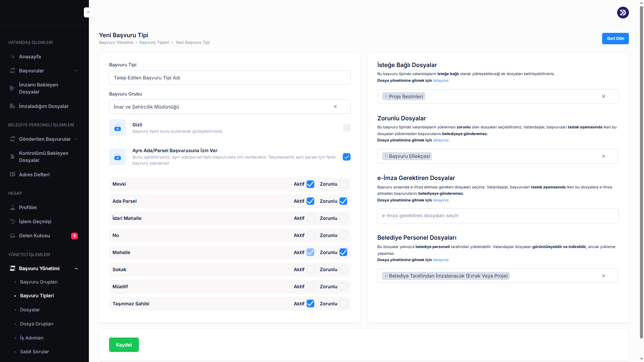The width and height of the screenshot is (644, 362).
Task: Click the Başvuru Tipi name input field
Action: tap(229, 78)
